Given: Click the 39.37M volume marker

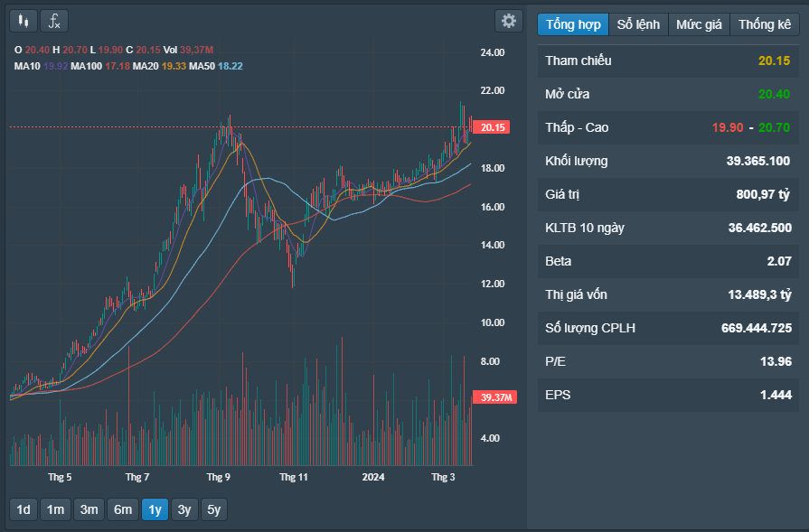Looking at the screenshot, I should [494, 397].
